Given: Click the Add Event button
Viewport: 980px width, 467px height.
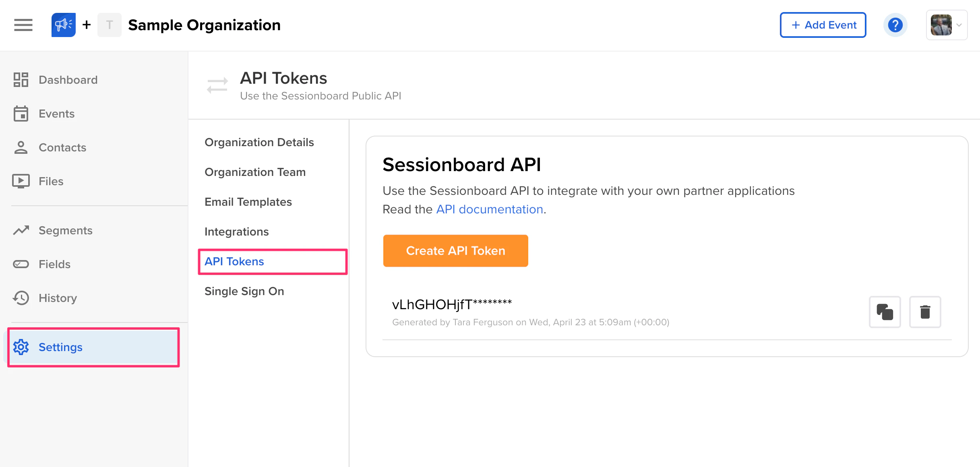Looking at the screenshot, I should (x=823, y=25).
